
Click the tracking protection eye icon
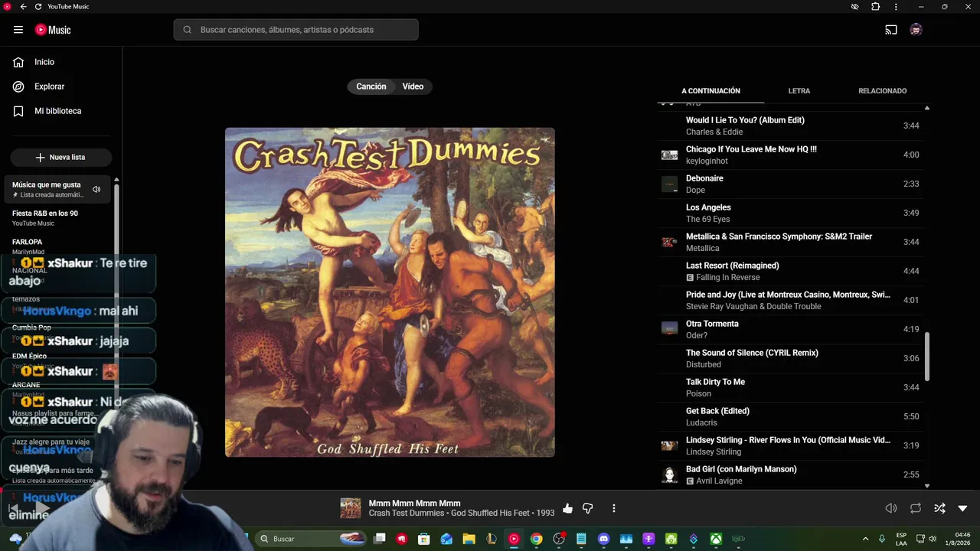click(855, 7)
